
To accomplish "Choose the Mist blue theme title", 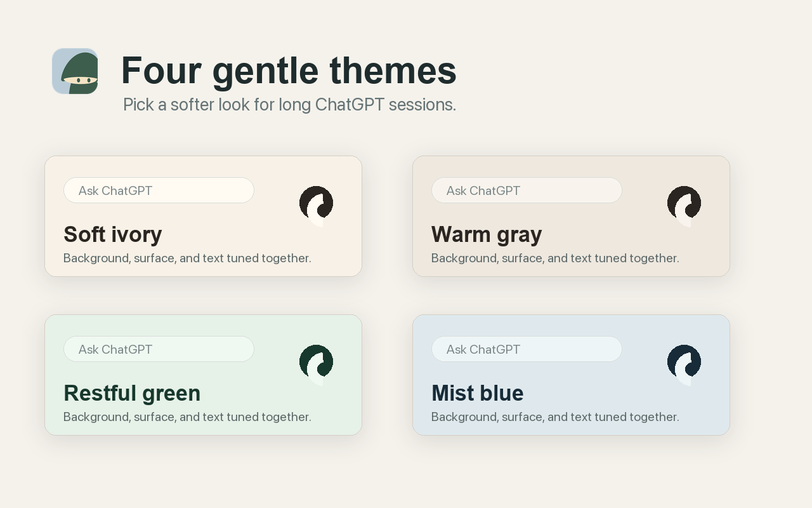I will click(477, 393).
